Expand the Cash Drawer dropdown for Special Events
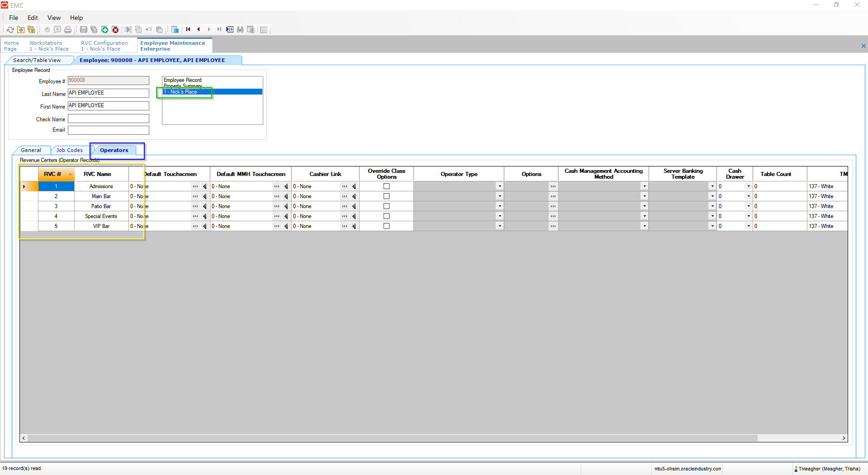 [x=749, y=216]
